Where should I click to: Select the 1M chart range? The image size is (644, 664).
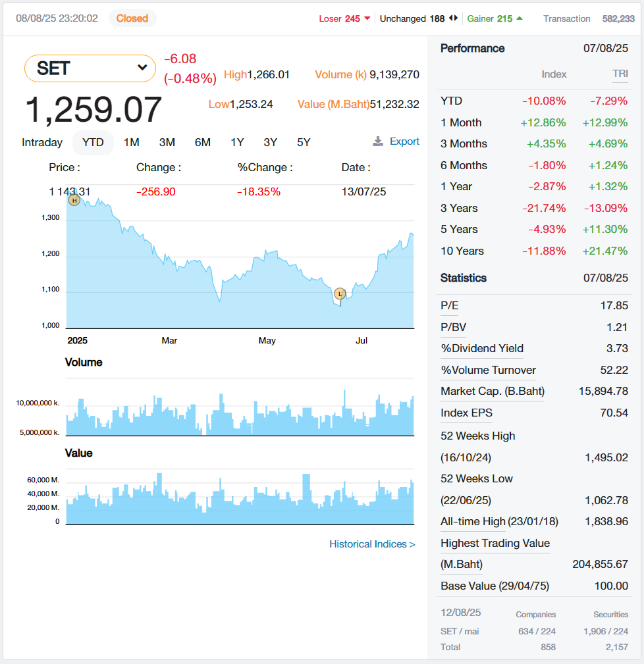pos(131,142)
